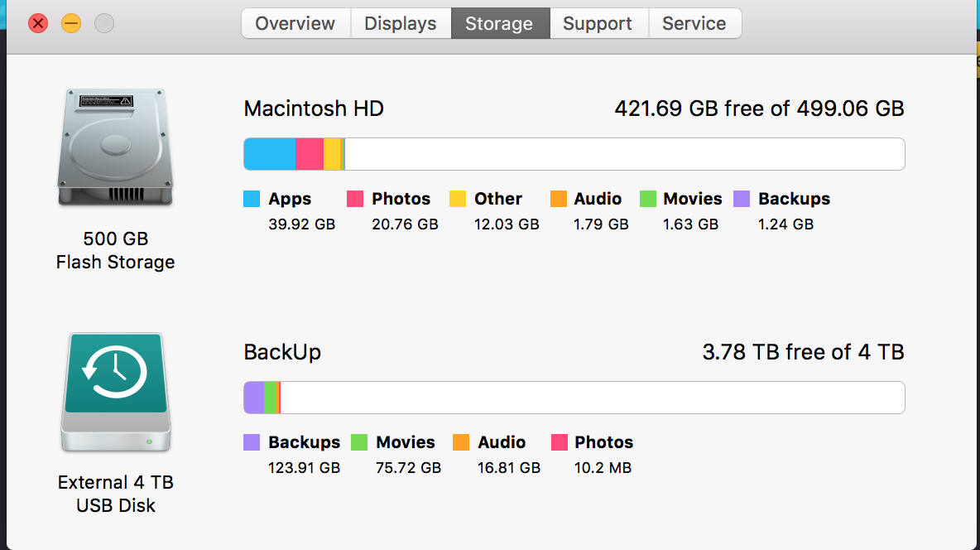Image resolution: width=980 pixels, height=550 pixels.
Task: Open the Service tab
Action: tap(695, 23)
